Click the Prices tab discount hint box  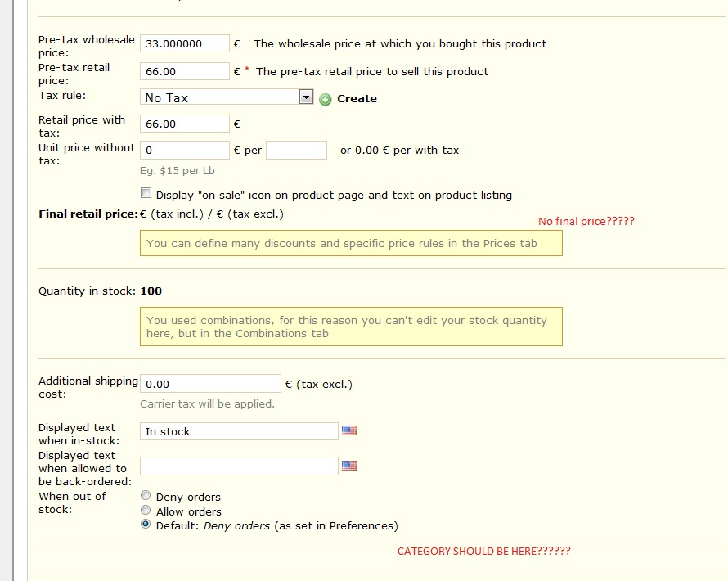(351, 243)
